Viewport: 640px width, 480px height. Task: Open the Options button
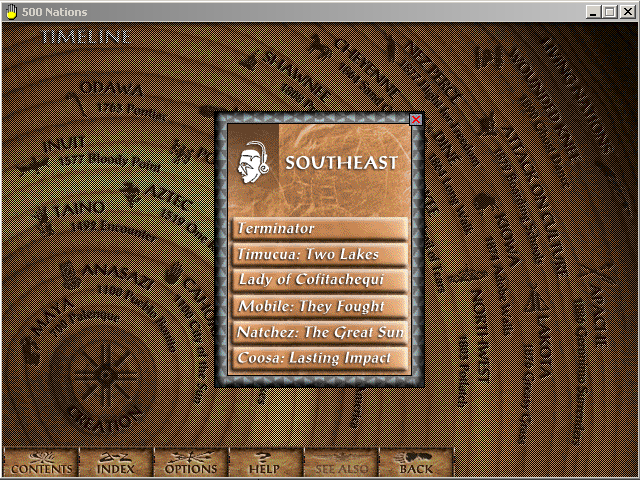pyautogui.click(x=191, y=462)
